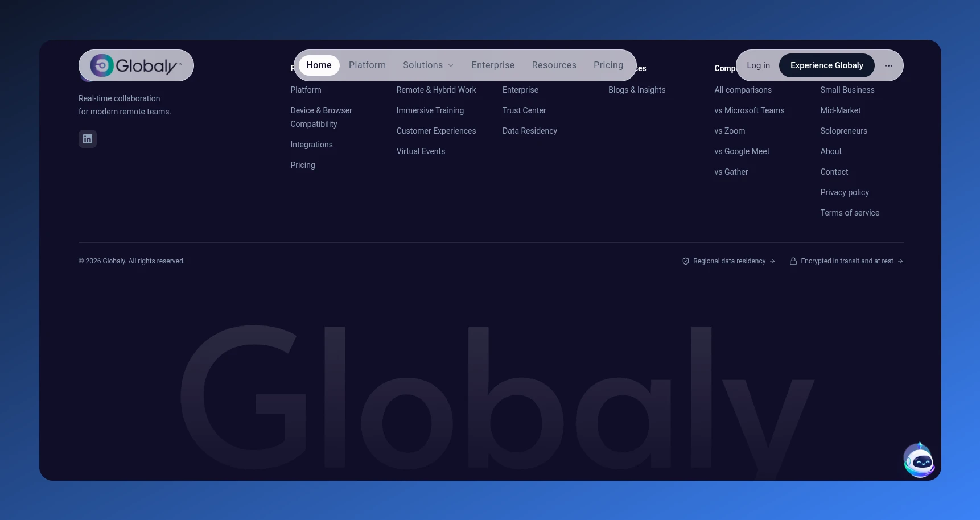Open Virtual Events link
The image size is (980, 520).
421,151
